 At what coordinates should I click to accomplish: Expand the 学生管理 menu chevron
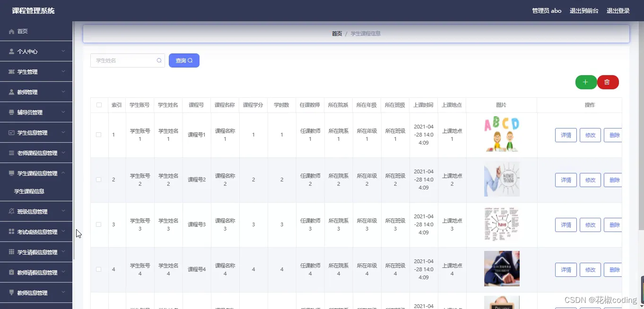click(x=63, y=71)
